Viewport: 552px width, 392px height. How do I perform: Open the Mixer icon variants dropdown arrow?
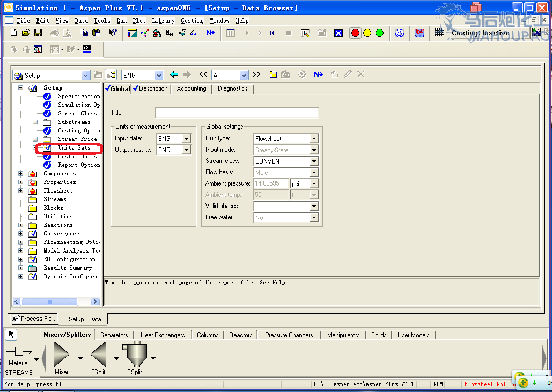(x=80, y=358)
